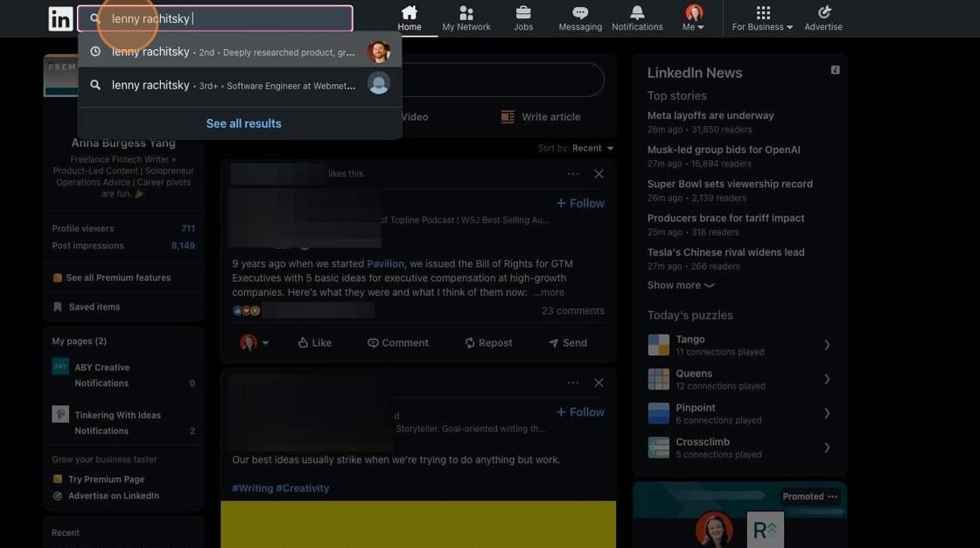
Task: Click the LinkedIn logo icon
Action: coord(60,18)
